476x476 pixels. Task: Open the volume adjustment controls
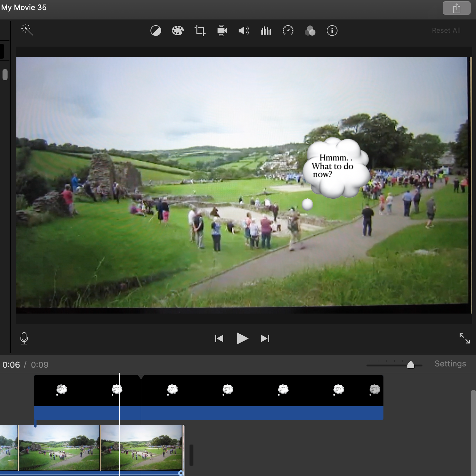tap(244, 31)
